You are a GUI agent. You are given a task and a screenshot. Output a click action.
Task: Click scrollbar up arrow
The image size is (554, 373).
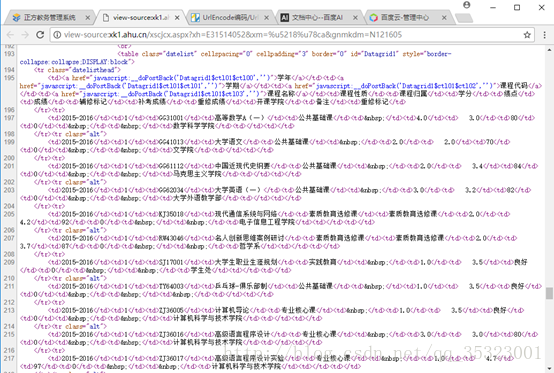(549, 49)
